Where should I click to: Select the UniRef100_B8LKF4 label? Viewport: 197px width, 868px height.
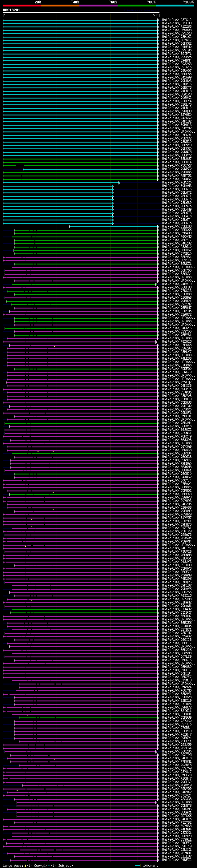[x=177, y=162]
